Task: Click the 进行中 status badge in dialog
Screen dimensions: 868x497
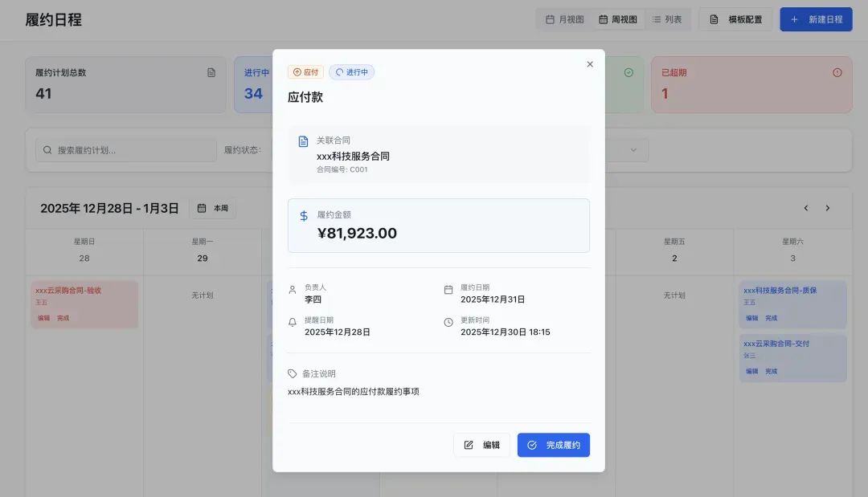Action: point(351,72)
